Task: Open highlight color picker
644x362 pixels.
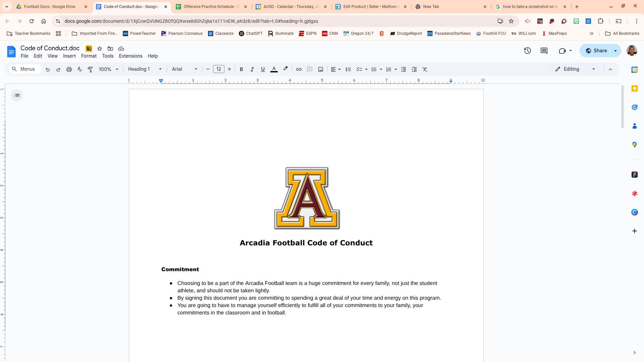Action: [x=285, y=69]
